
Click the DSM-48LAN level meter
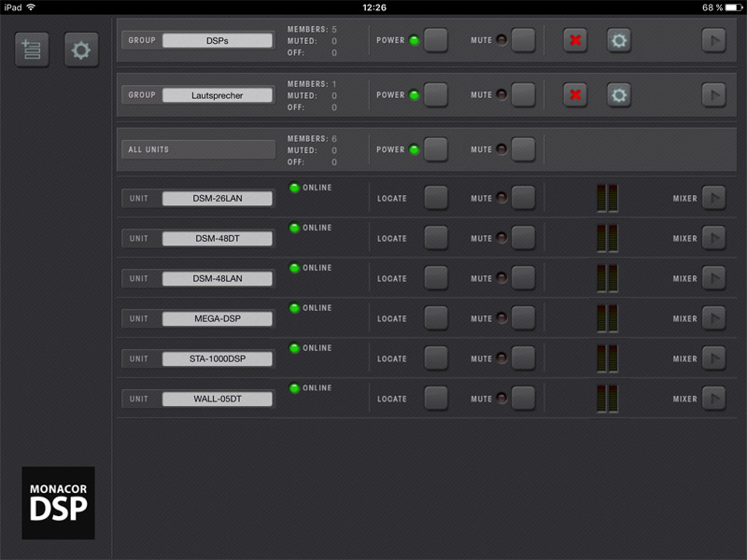(607, 278)
